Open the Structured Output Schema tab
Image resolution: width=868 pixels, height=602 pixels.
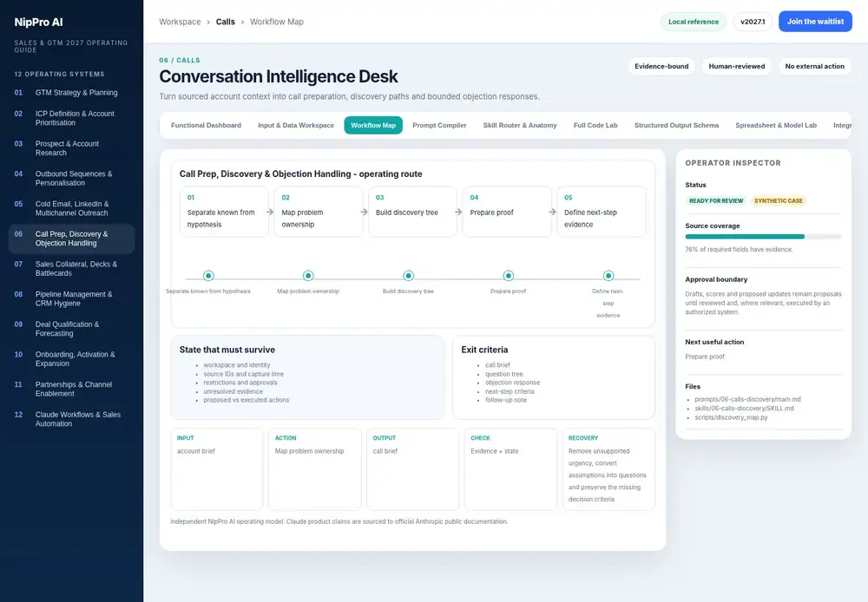click(676, 126)
